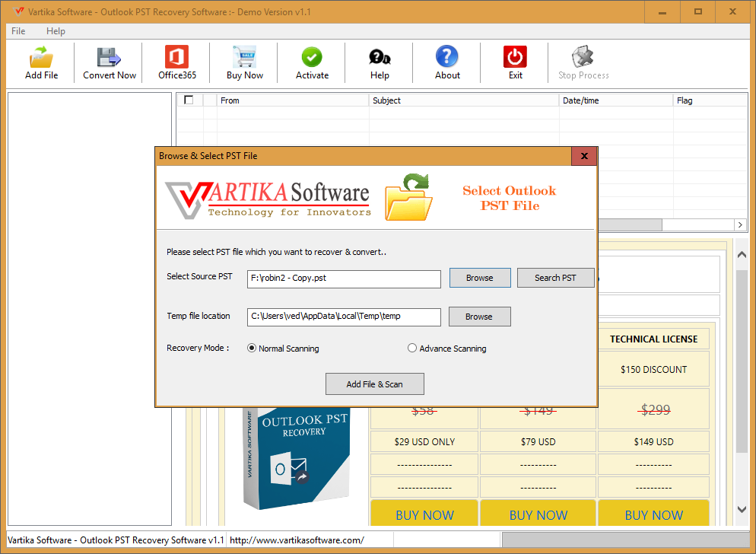756x554 pixels.
Task: Browse for the temp file location
Action: click(479, 317)
